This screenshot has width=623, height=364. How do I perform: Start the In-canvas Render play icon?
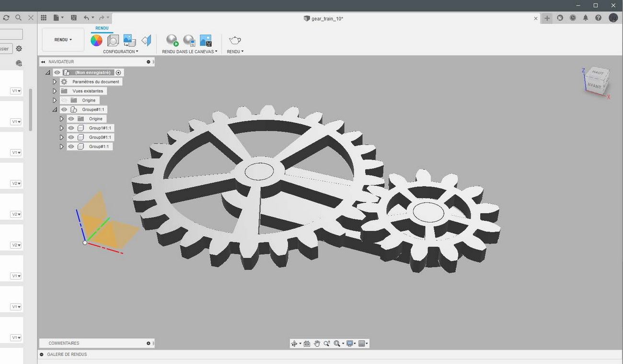tap(172, 41)
